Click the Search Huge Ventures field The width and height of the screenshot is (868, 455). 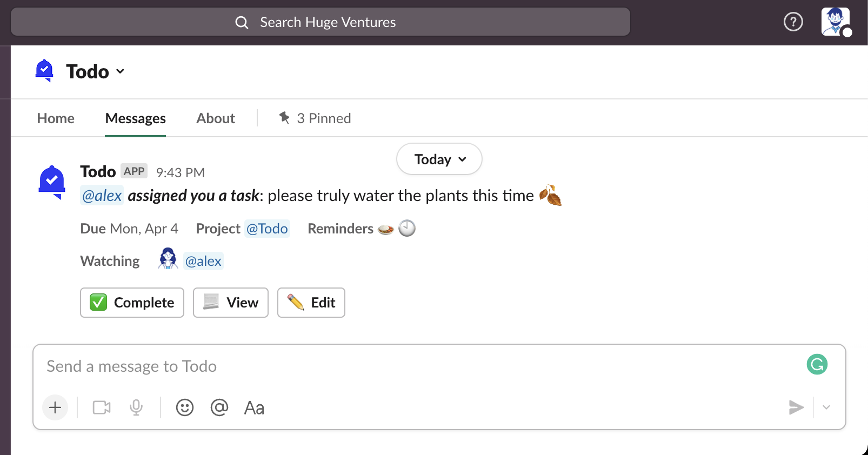click(x=321, y=22)
